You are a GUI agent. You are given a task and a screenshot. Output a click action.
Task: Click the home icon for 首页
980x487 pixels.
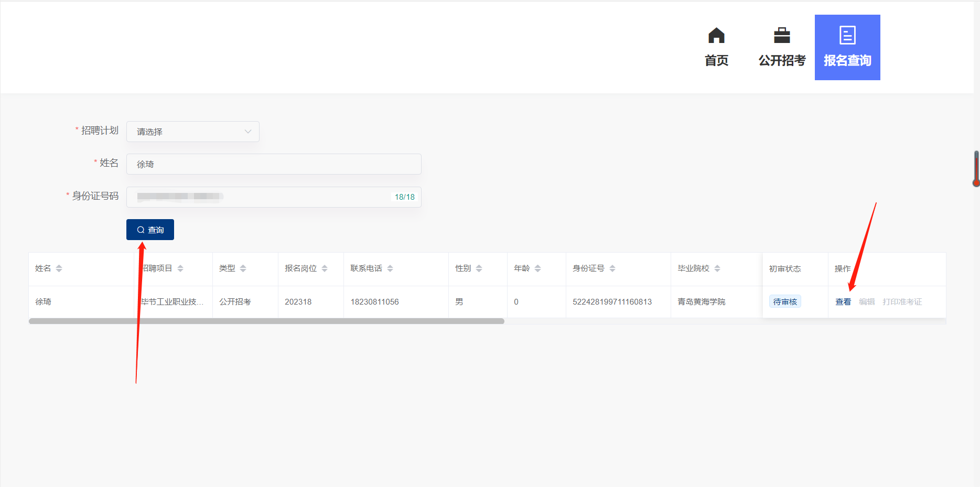point(716,36)
